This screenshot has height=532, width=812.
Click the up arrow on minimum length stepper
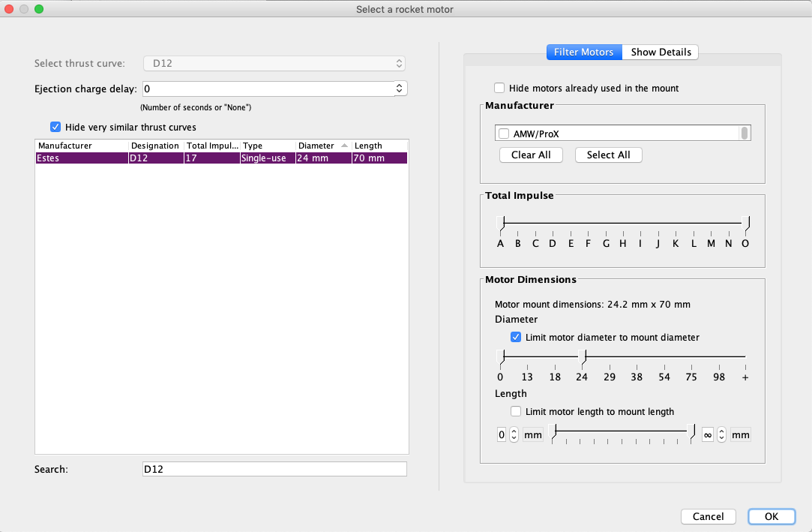[514, 431]
